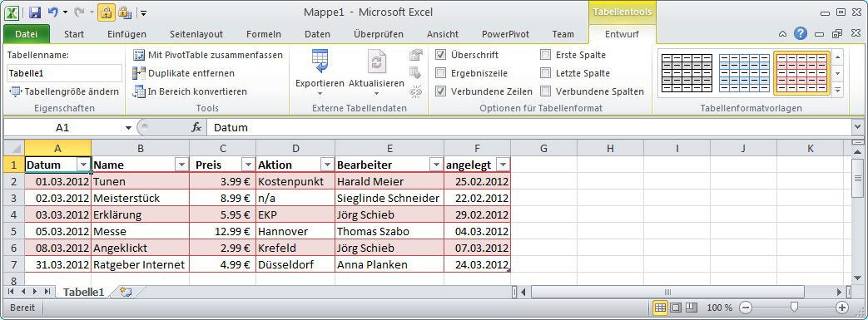The height and width of the screenshot is (320, 868).
Task: Switch to the Daten ribbon tab
Action: [317, 34]
